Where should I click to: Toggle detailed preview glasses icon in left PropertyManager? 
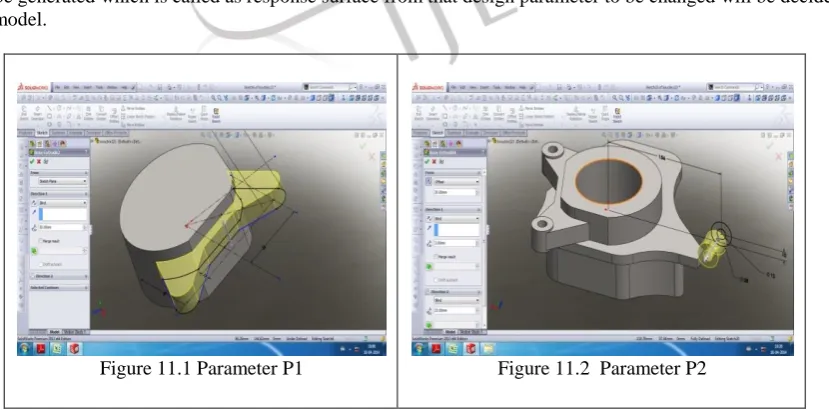pyautogui.click(x=46, y=161)
